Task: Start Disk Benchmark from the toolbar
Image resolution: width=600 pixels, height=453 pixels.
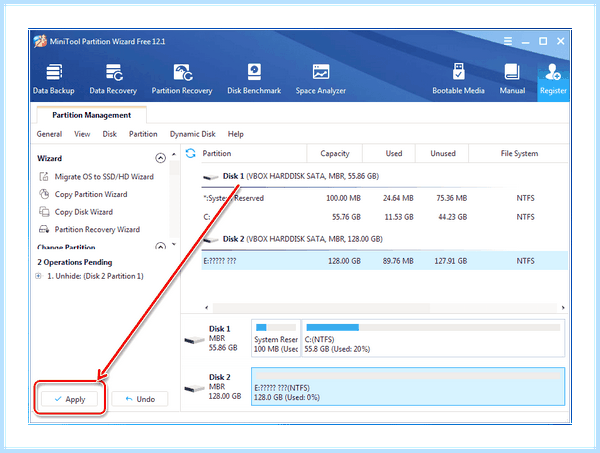Action: pos(254,79)
